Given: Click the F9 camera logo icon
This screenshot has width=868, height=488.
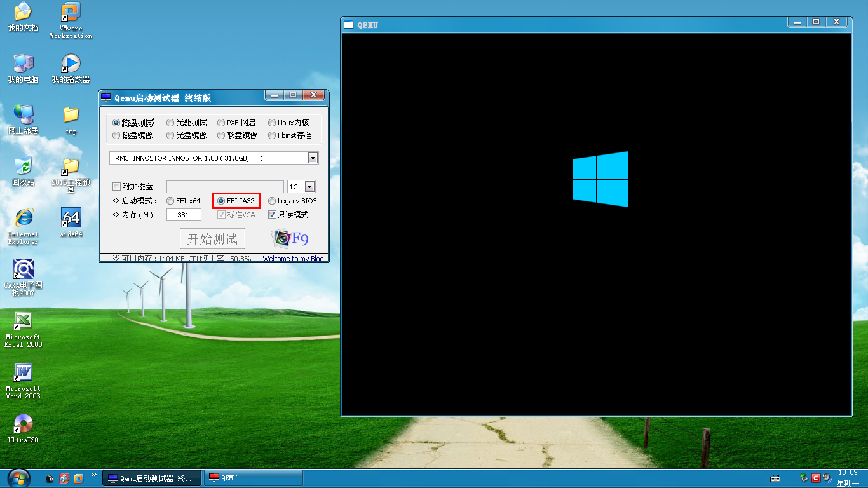Looking at the screenshot, I should [x=290, y=238].
